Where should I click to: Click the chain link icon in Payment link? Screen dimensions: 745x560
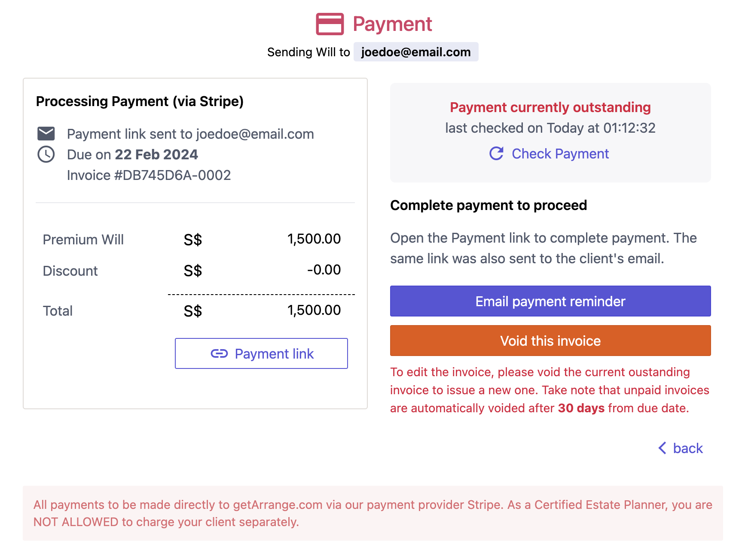click(219, 353)
